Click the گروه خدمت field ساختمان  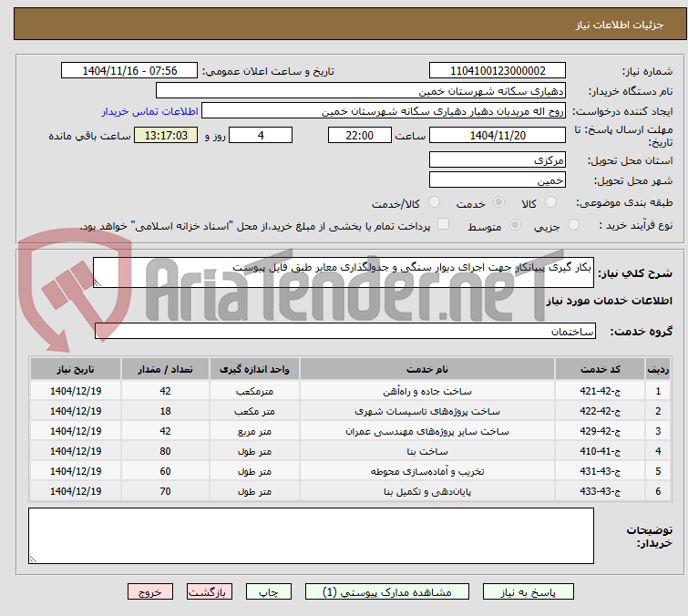click(x=344, y=332)
